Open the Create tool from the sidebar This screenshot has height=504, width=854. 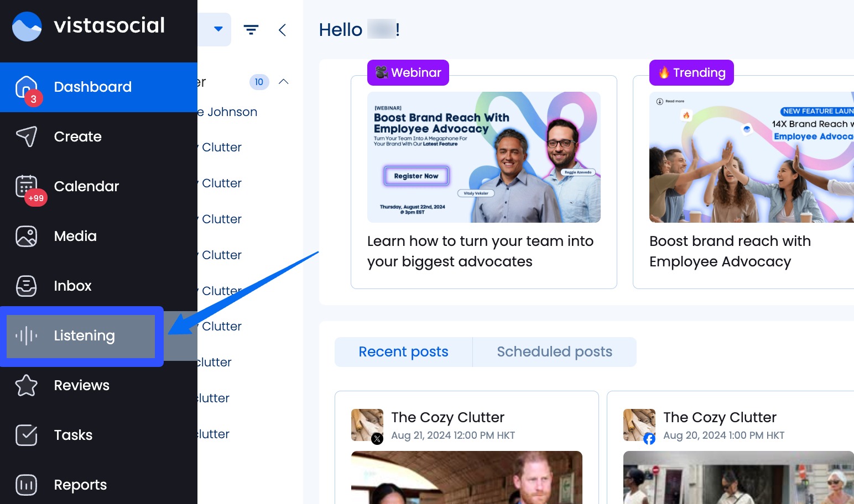26,136
